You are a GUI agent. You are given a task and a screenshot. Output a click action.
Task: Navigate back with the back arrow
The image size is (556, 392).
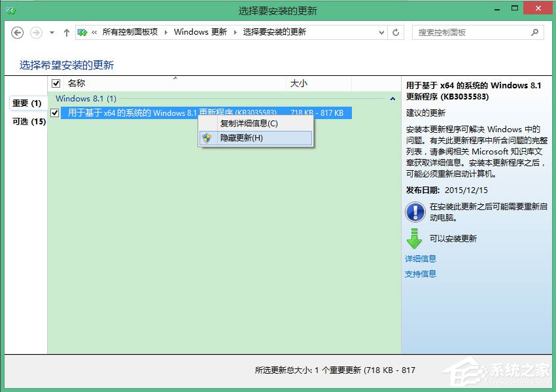click(17, 32)
